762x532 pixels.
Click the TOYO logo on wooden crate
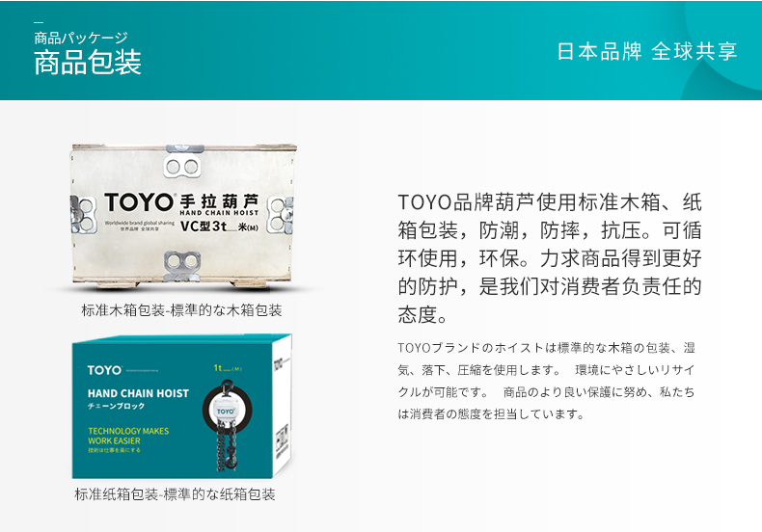tap(140, 202)
